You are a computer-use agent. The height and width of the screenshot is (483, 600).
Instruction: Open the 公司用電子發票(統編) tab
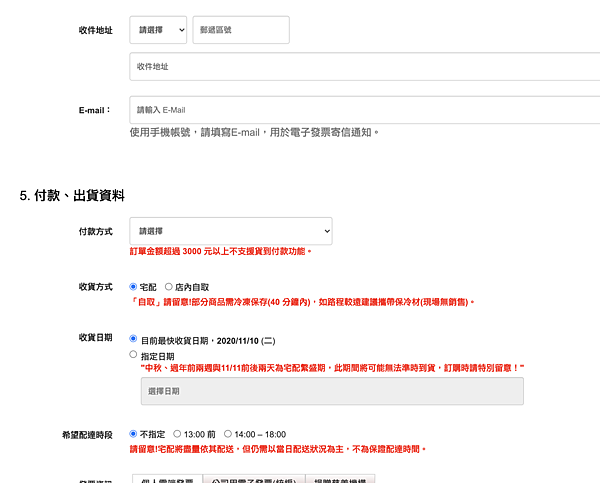(x=254, y=479)
